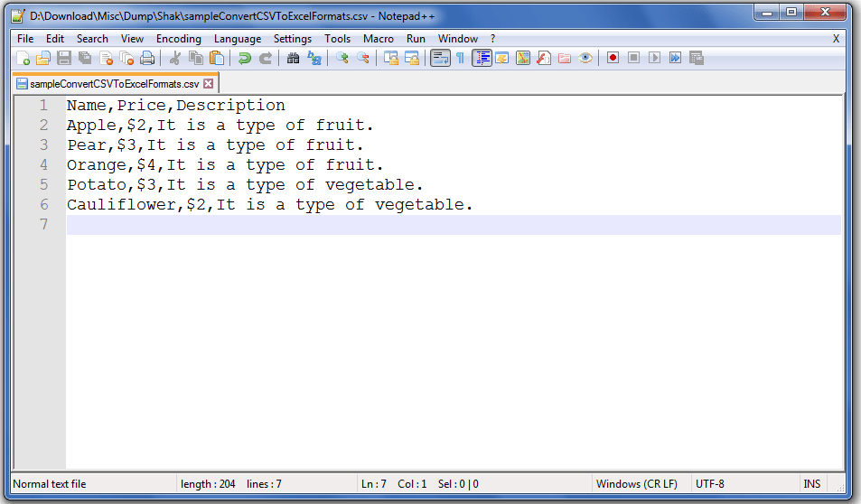Click line number 4 in the margin
Image resolution: width=861 pixels, height=504 pixels.
(x=44, y=164)
